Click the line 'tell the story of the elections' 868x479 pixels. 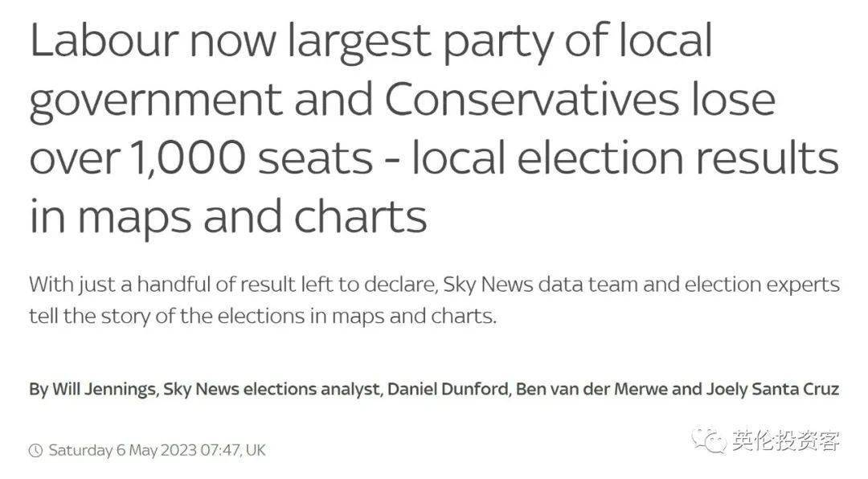click(x=263, y=316)
